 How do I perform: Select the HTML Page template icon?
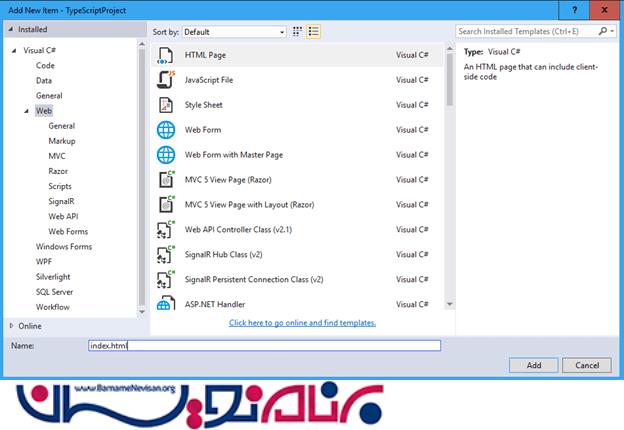click(x=166, y=55)
